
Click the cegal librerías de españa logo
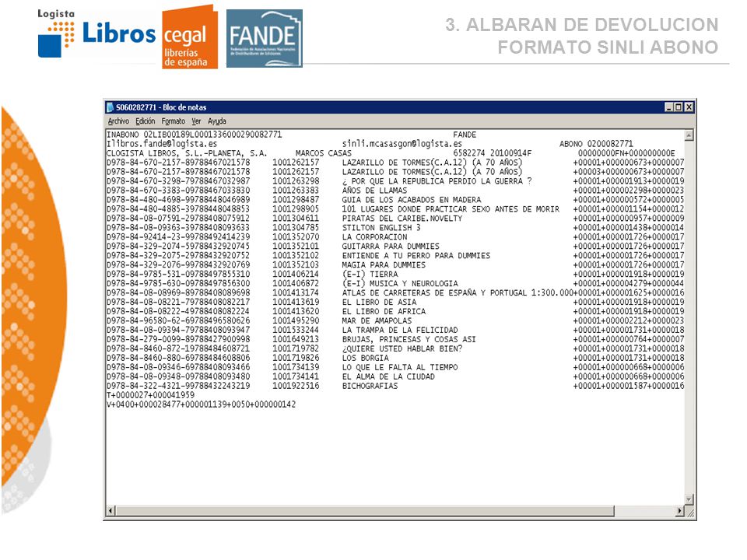click(x=190, y=37)
